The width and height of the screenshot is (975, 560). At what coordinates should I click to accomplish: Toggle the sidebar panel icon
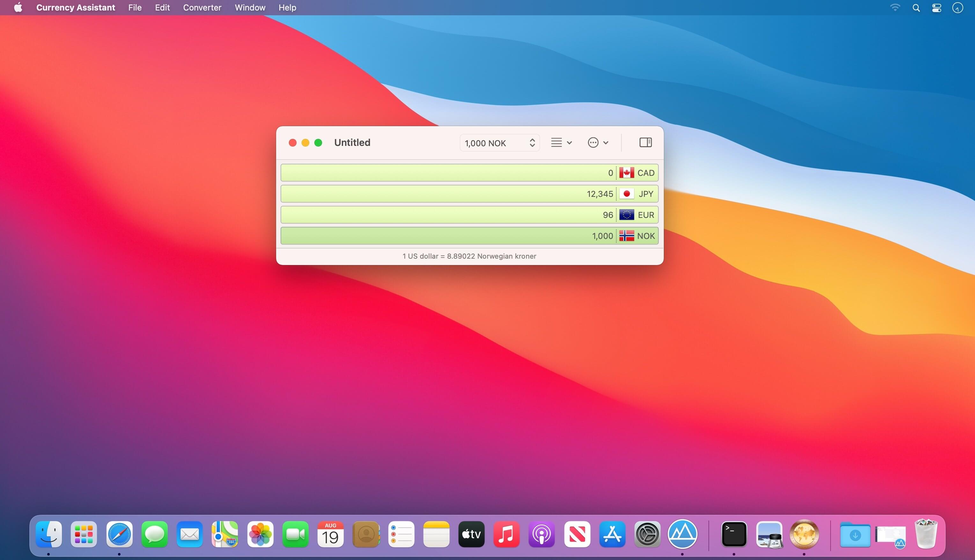click(x=646, y=142)
